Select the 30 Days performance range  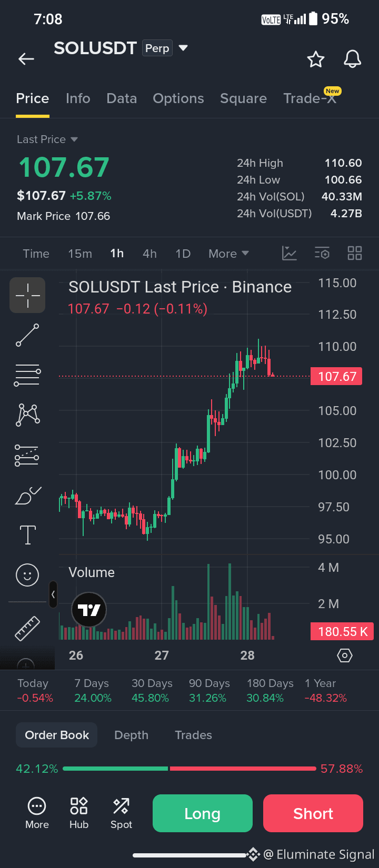point(152,690)
